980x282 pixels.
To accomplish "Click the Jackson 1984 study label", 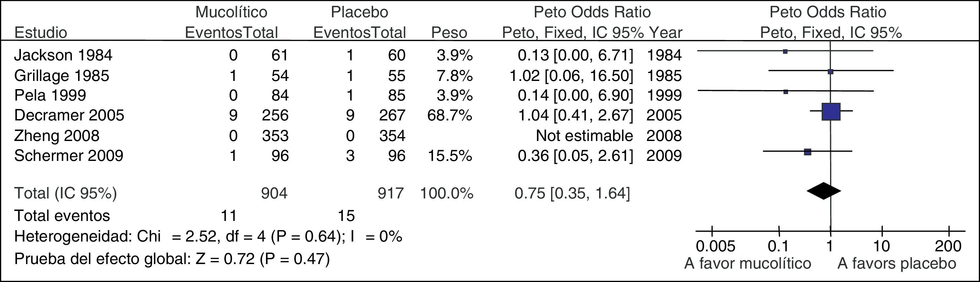I will (63, 55).
